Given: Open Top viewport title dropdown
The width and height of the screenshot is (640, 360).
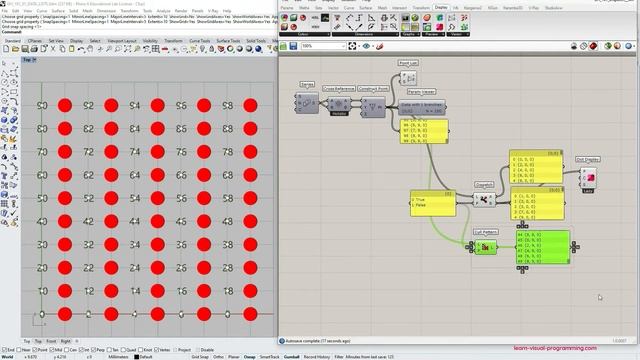Looking at the screenshot, I should 34,60.
